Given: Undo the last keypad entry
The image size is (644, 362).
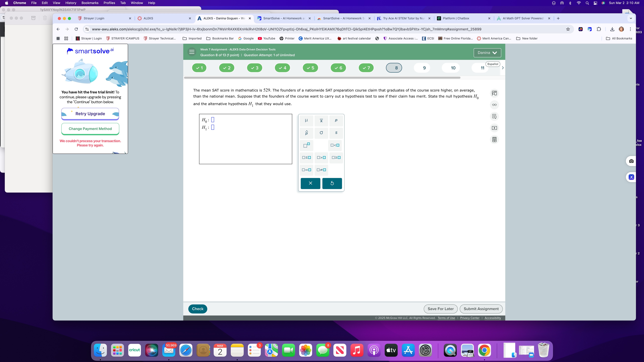Looking at the screenshot, I should (x=332, y=183).
